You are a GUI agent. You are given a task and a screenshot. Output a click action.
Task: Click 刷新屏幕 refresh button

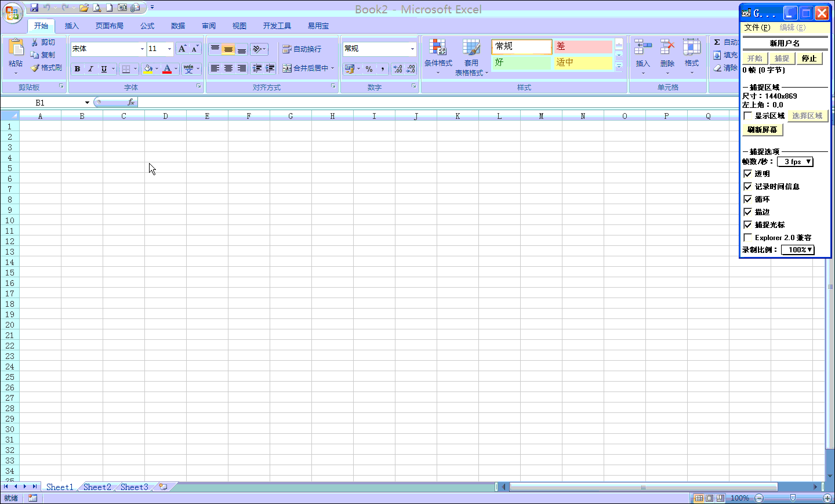click(763, 130)
